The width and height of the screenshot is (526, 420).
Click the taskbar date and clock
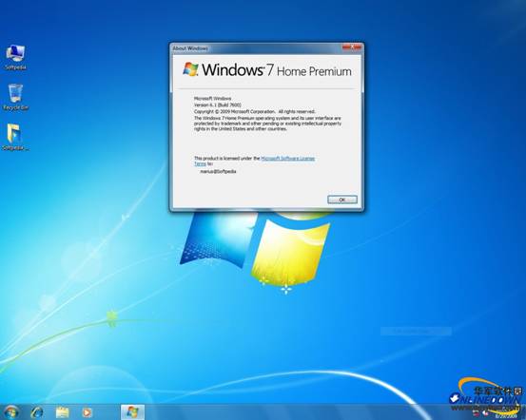tap(507, 415)
